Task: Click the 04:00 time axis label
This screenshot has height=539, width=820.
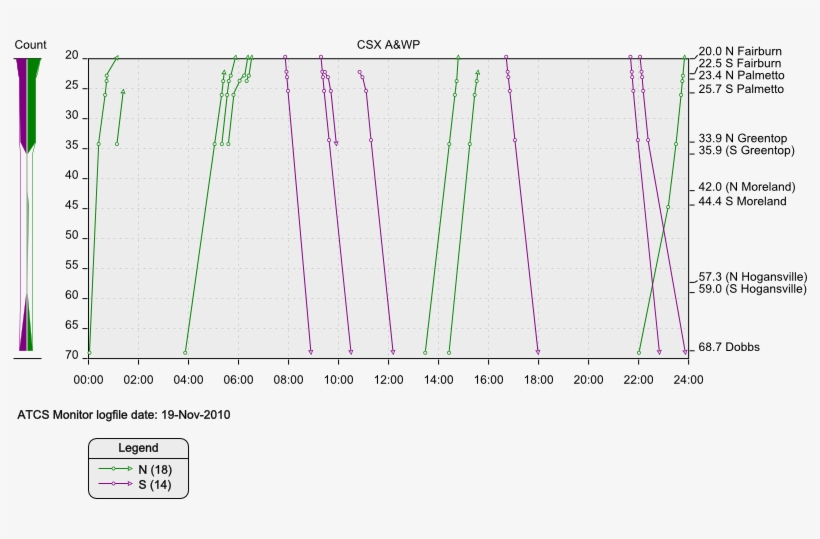Action: 188,380
